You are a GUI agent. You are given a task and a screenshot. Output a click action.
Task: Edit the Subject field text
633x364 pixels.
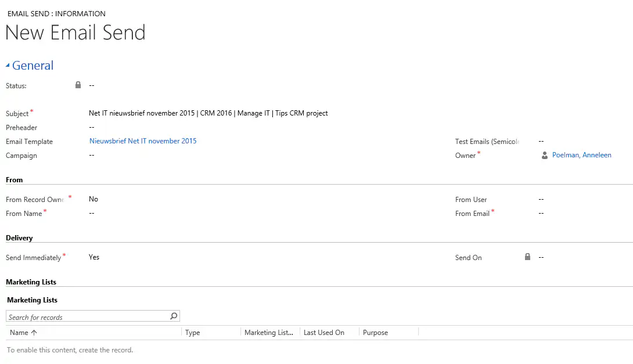(x=208, y=113)
